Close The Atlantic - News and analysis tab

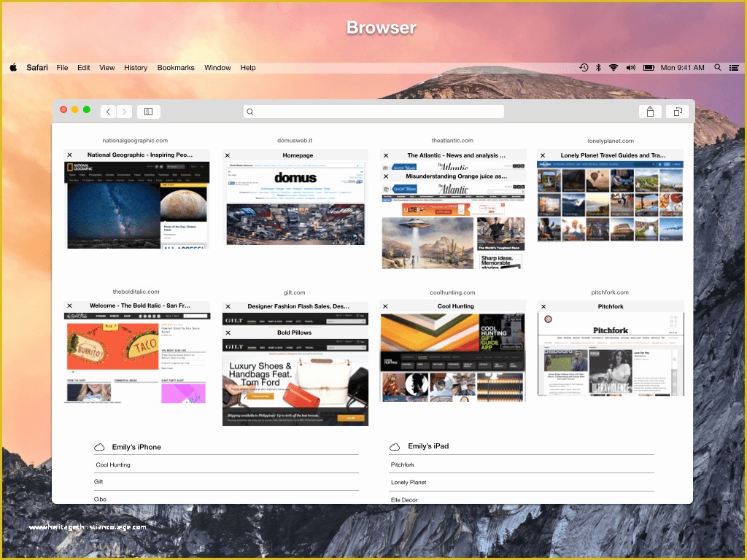click(386, 155)
